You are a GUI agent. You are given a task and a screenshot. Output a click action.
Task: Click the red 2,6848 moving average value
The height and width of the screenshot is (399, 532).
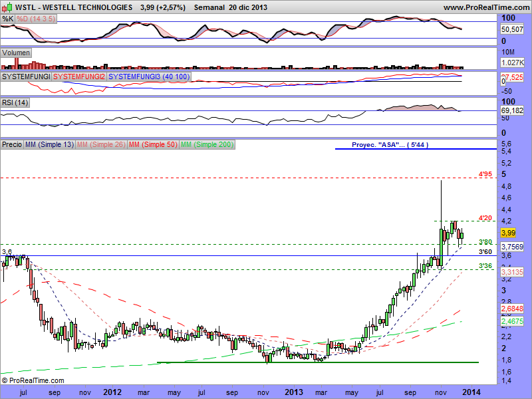tap(512, 309)
